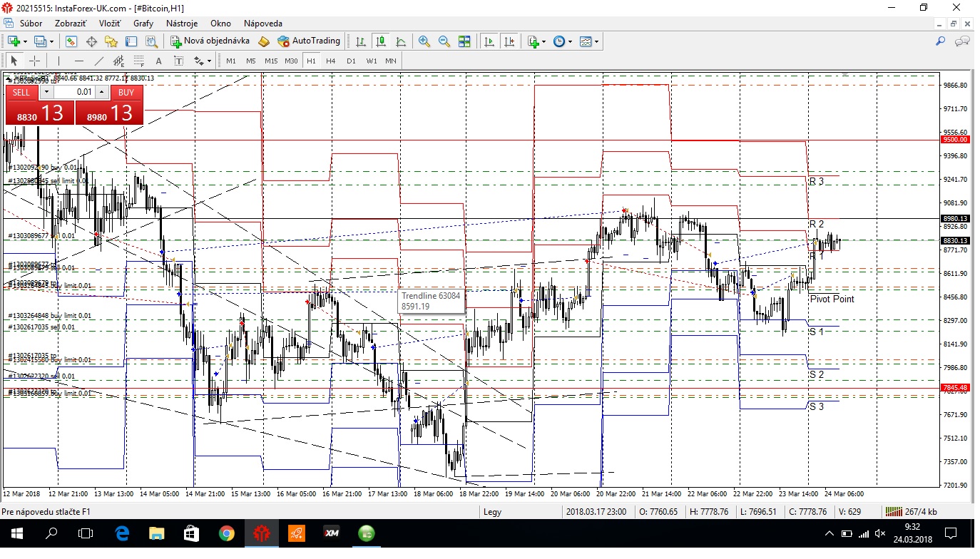Expand the indicators dropdown arrow

coord(544,41)
